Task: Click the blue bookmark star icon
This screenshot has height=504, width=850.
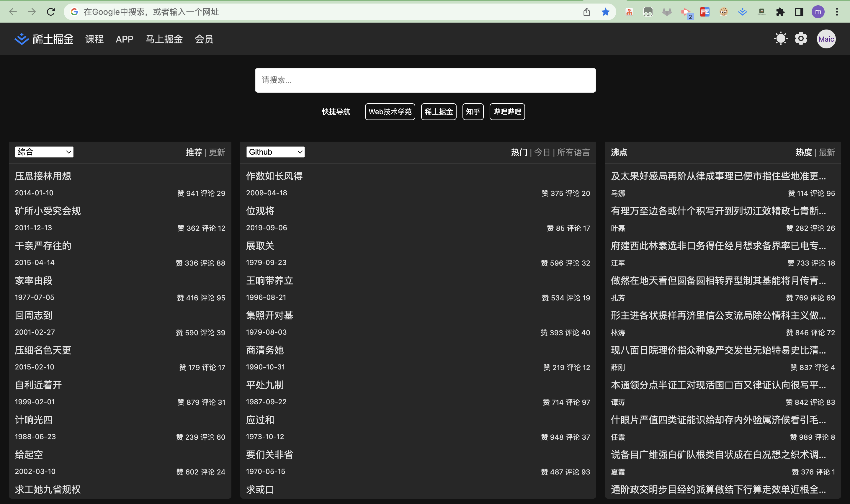Action: click(x=606, y=12)
